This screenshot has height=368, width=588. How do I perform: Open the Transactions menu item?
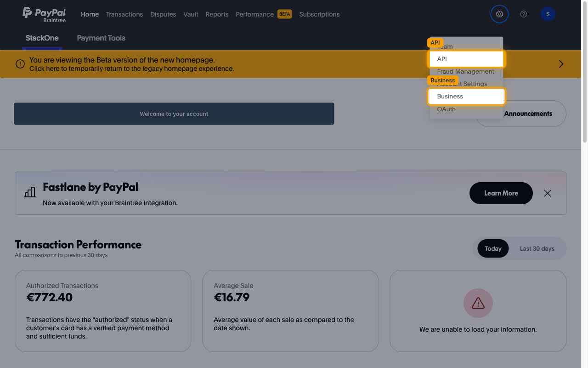pyautogui.click(x=124, y=14)
